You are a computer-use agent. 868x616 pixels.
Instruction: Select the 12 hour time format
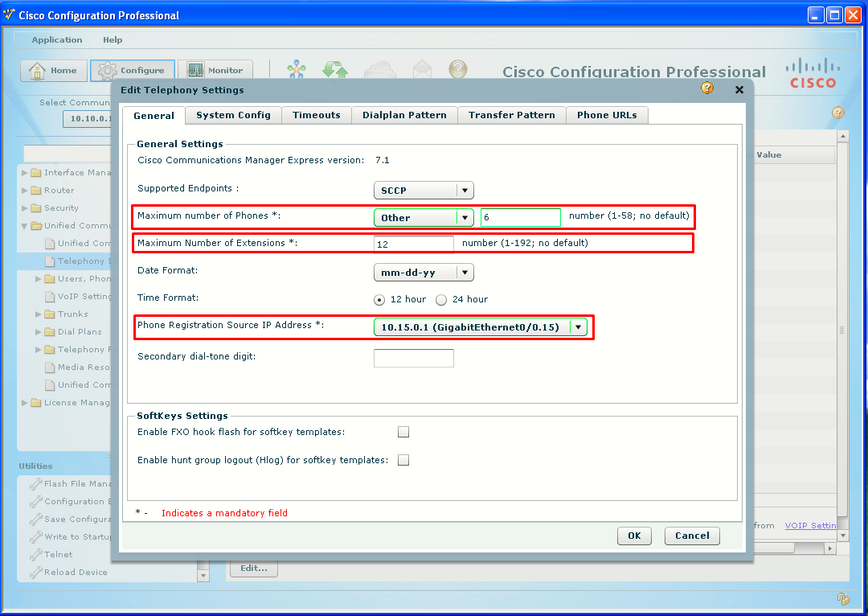379,300
